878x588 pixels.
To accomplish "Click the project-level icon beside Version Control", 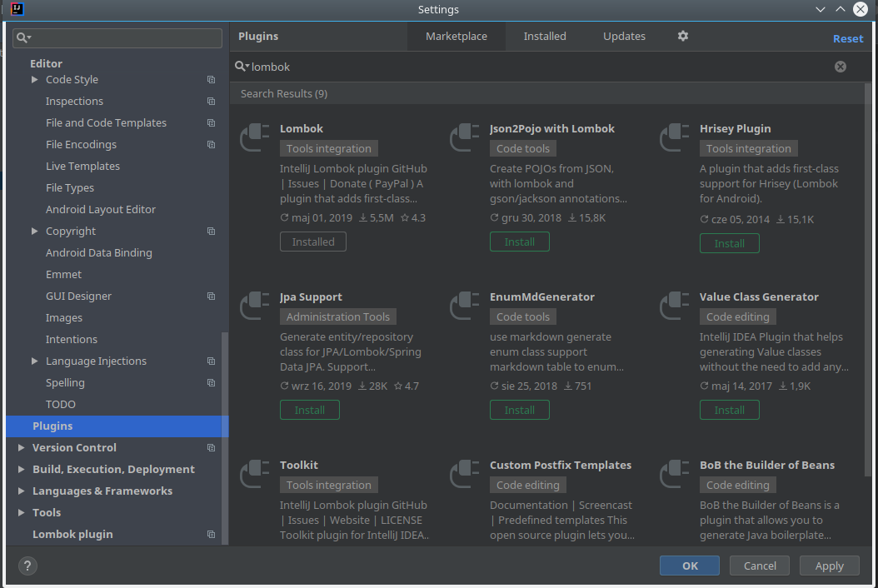I will pyautogui.click(x=211, y=448).
